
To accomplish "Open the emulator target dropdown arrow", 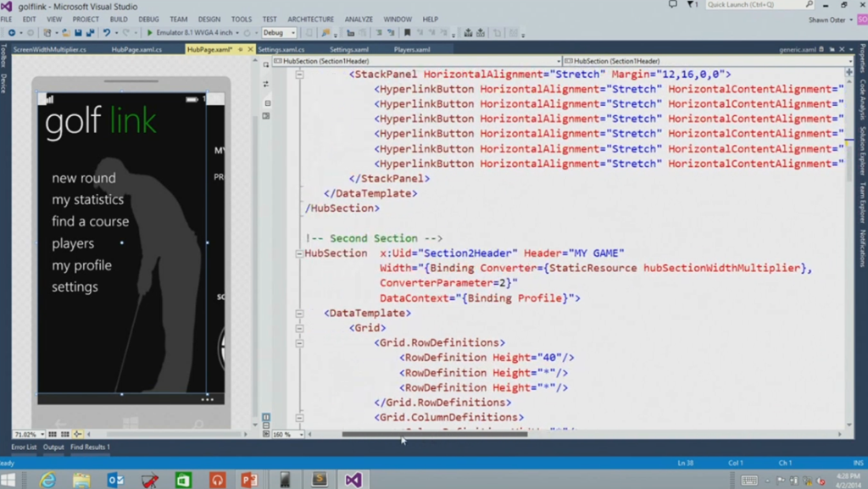I will [237, 33].
